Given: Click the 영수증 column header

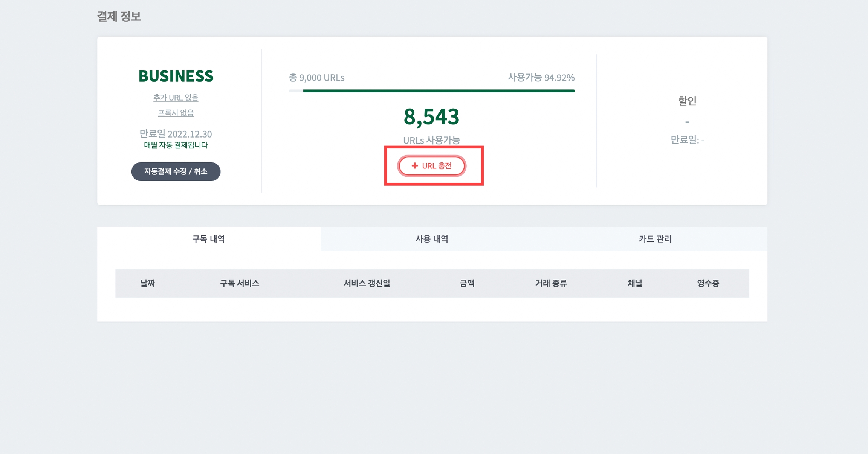Looking at the screenshot, I should [708, 283].
